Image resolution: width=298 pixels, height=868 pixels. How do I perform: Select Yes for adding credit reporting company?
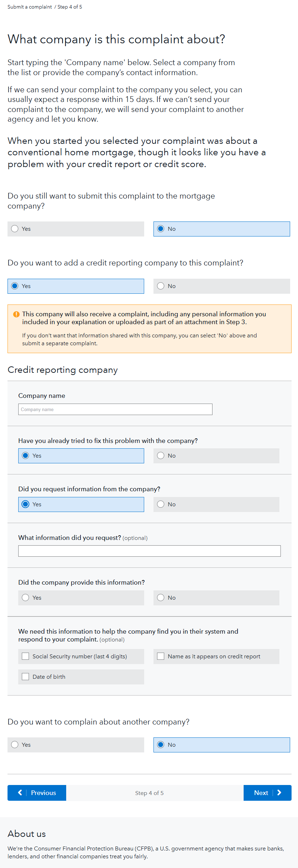pos(15,286)
